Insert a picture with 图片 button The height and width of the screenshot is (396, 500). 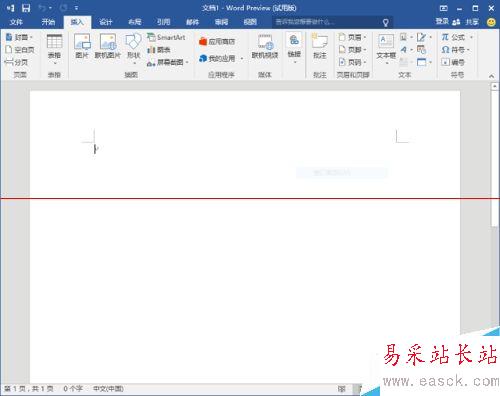pyautogui.click(x=82, y=46)
